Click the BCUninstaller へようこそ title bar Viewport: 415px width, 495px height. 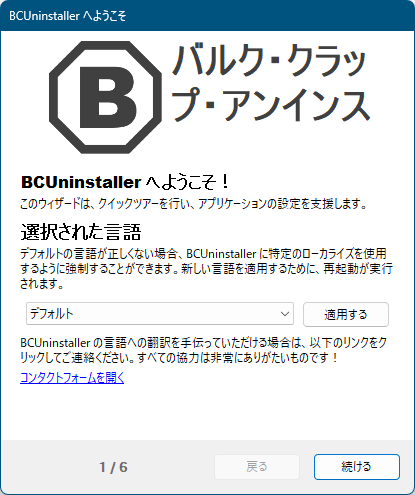coord(207,16)
